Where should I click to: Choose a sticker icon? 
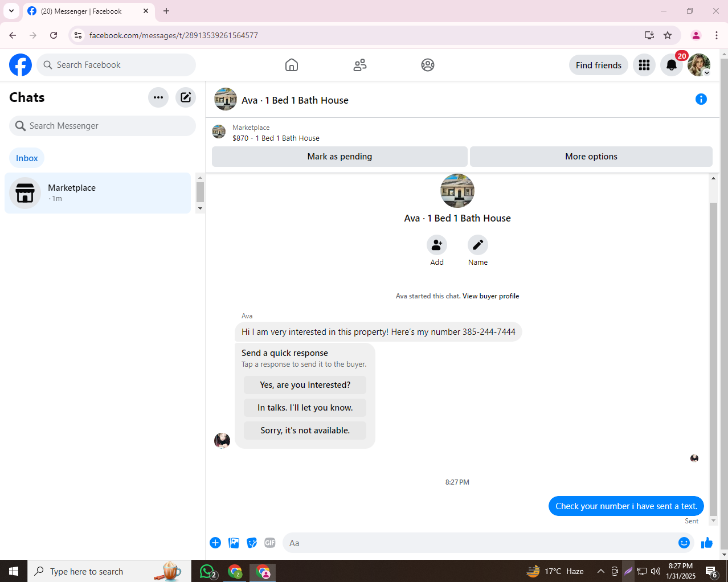pos(252,543)
